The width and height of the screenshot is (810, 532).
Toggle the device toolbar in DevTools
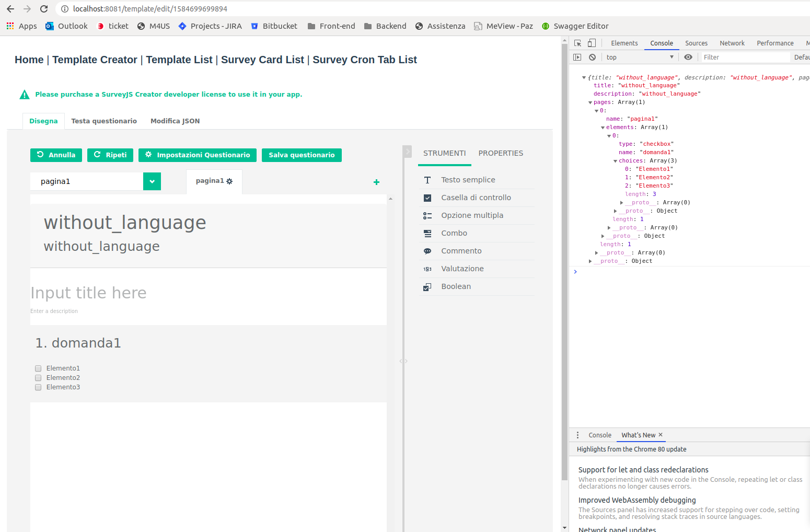(x=591, y=43)
